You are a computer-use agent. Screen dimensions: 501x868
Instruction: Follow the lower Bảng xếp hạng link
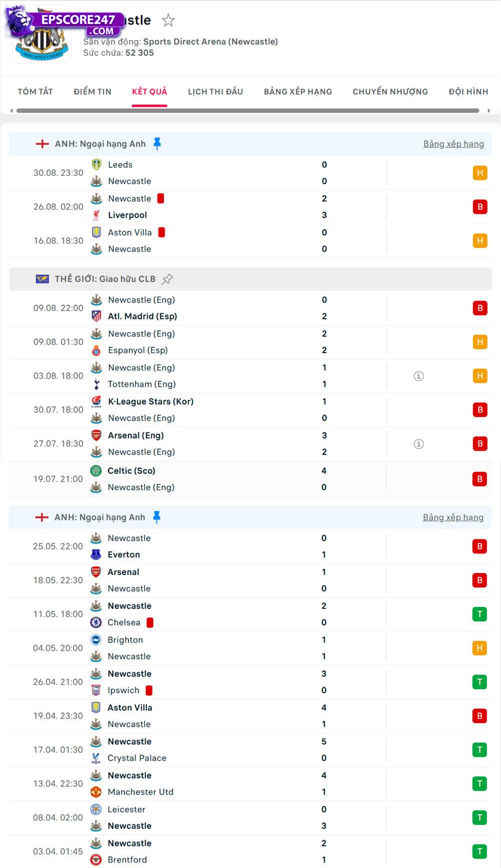tap(453, 517)
